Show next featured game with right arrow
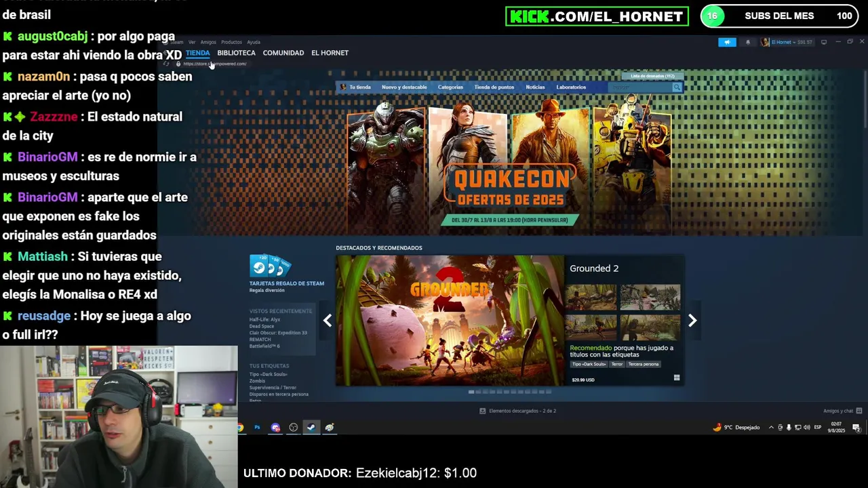Image resolution: width=868 pixels, height=488 pixels. click(692, 321)
